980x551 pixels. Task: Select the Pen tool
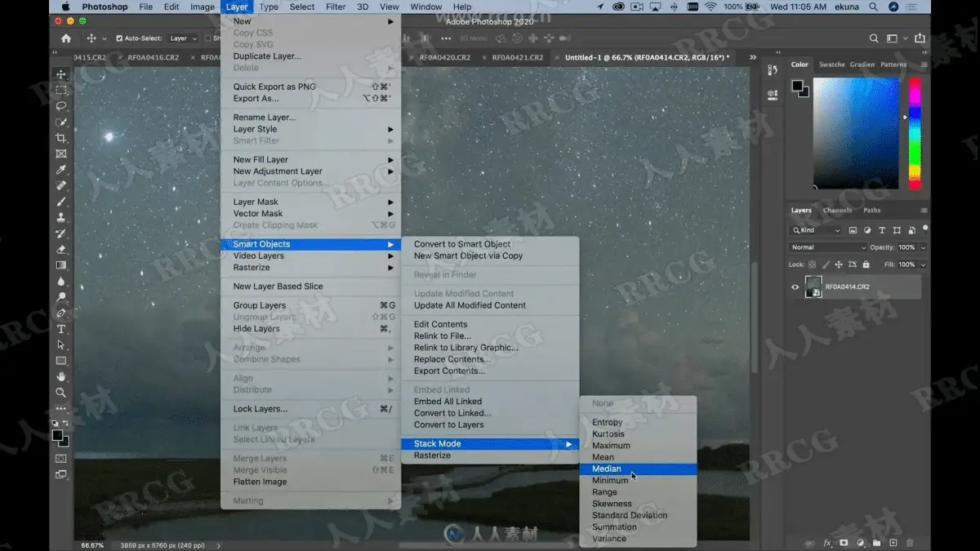[x=61, y=313]
